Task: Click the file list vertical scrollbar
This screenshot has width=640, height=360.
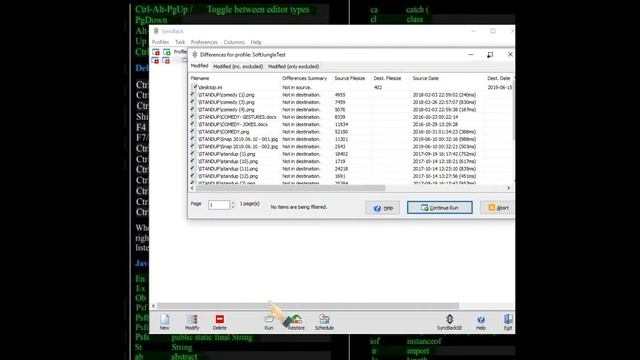Action: pyautogui.click(x=513, y=110)
